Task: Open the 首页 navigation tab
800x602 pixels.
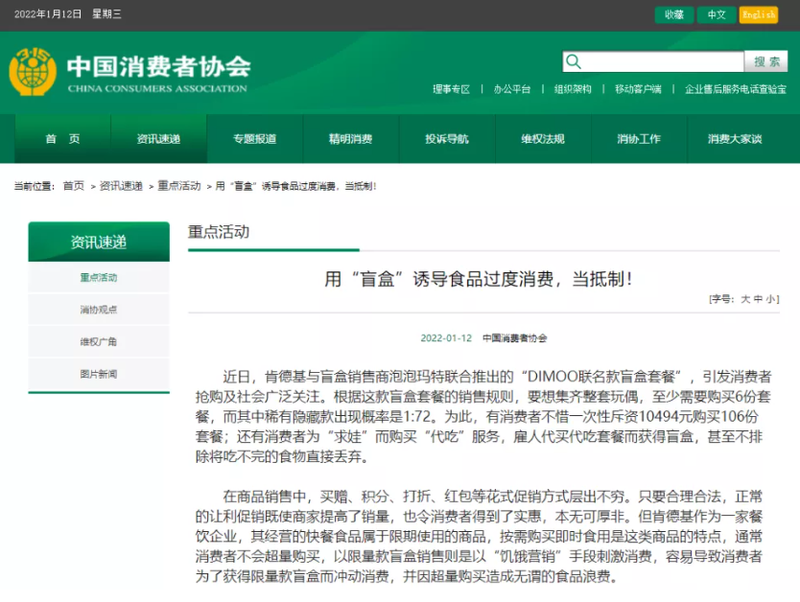Action: (x=63, y=139)
